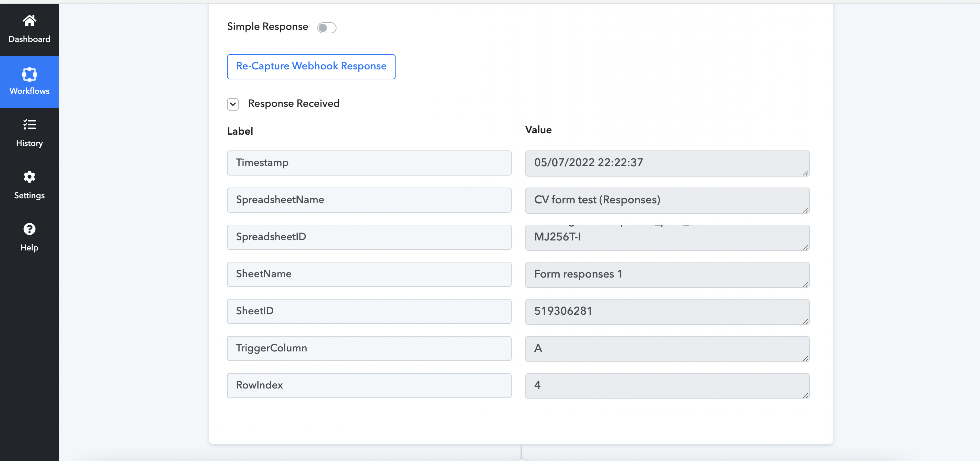This screenshot has width=980, height=461.
Task: Go to Dashboard in sidebar
Action: point(29,30)
